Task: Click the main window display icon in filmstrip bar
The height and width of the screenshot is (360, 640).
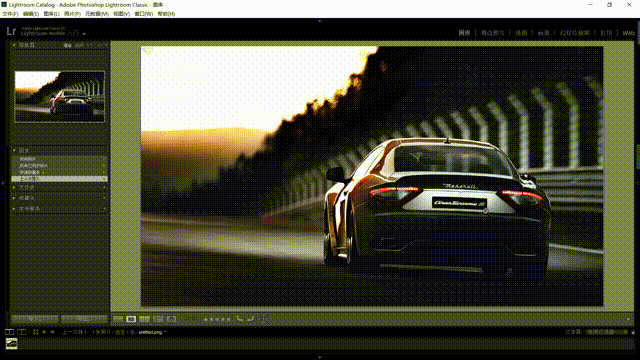Action: click(x=9, y=332)
